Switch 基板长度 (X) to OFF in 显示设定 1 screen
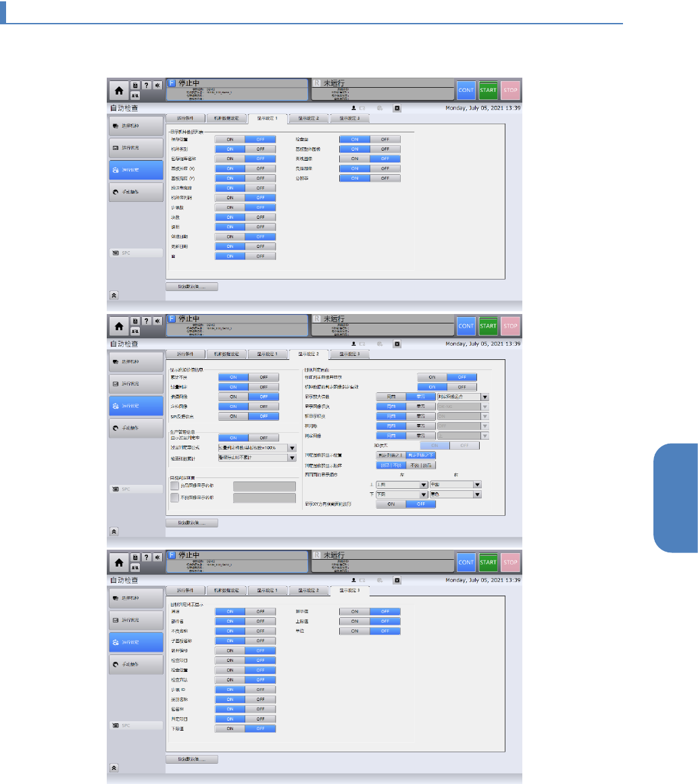 tap(261, 169)
